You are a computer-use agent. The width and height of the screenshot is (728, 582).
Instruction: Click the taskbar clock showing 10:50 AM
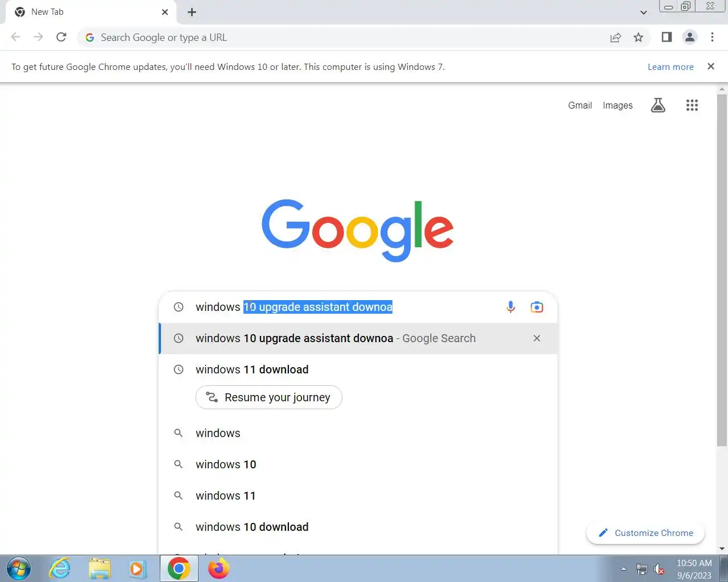[x=694, y=569]
